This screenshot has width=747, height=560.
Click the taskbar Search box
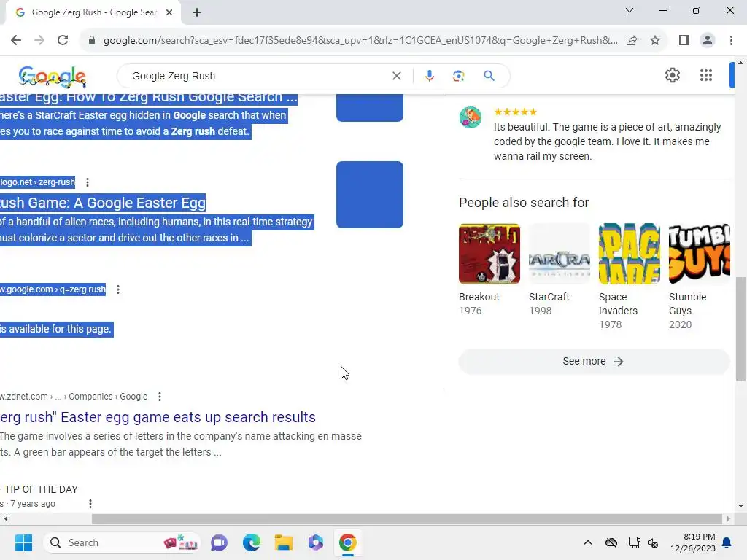coord(122,542)
